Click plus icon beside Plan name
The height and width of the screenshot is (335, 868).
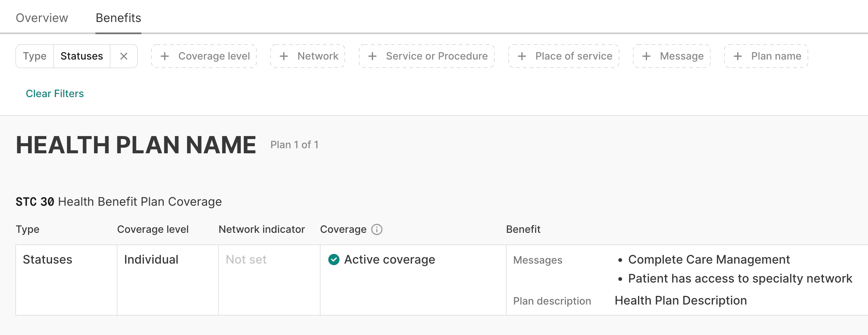pos(738,56)
